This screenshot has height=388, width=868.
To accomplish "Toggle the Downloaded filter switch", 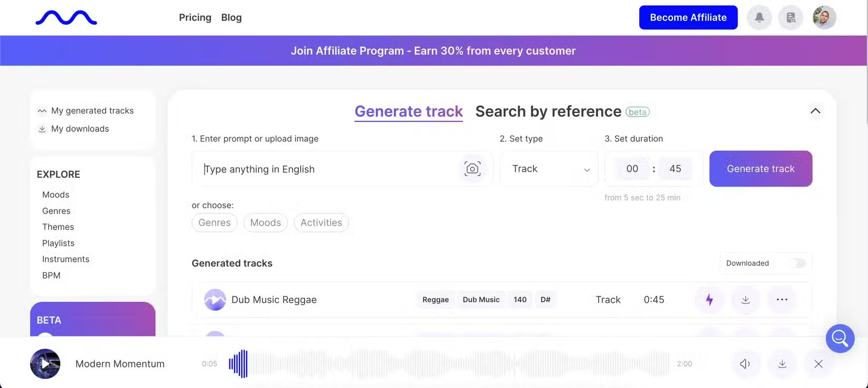I will [x=798, y=263].
